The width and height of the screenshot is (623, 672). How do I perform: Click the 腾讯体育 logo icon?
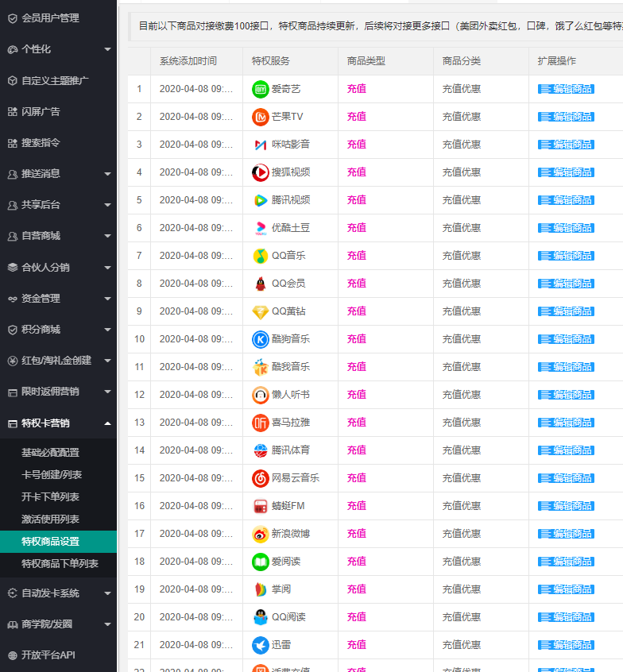(261, 450)
